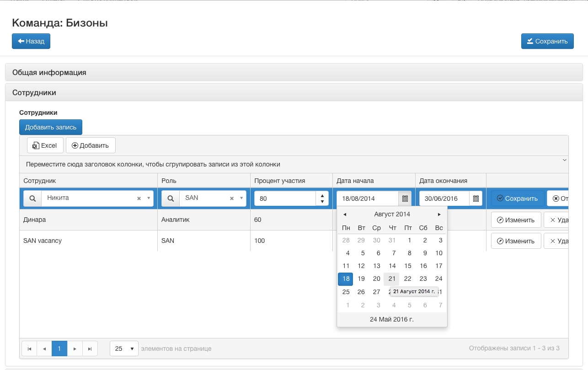Image resolution: width=588 pixels, height=370 pixels.
Task: Go to previous month in calendar
Action: click(x=345, y=214)
